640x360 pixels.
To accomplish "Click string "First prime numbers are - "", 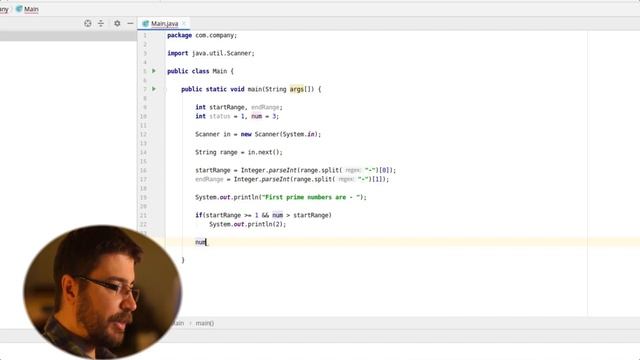I will tap(312, 197).
